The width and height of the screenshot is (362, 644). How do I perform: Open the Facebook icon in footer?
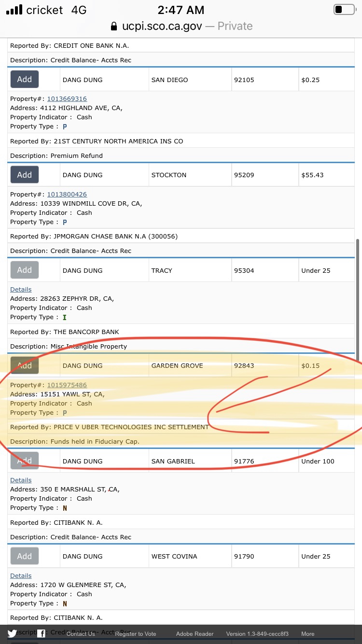42,633
